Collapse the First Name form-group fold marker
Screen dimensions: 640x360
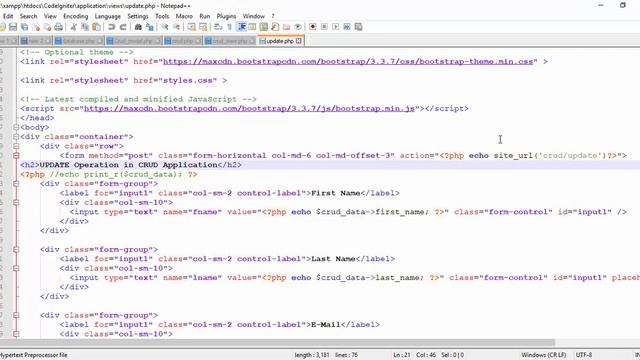[16, 184]
